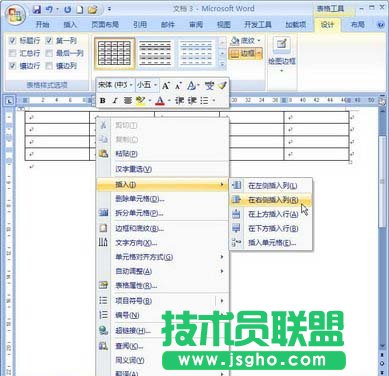Click the round Office button
This screenshot has width=389, height=376.
tap(15, 15)
